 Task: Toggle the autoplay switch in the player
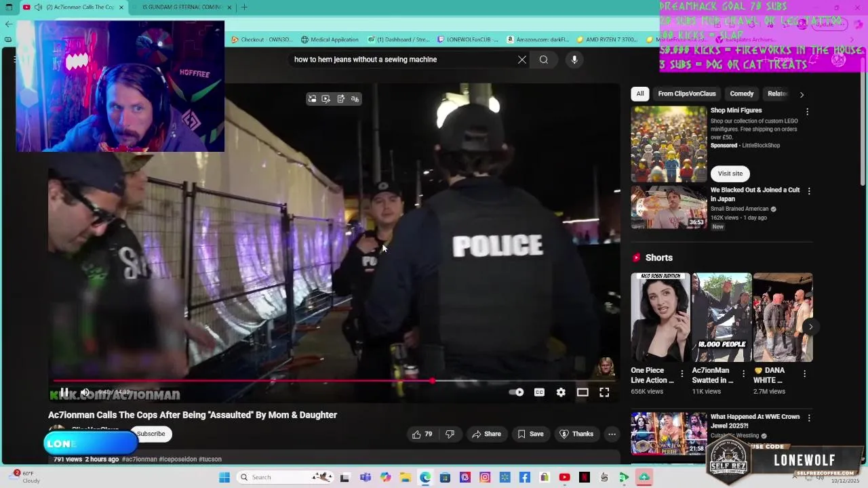[517, 392]
